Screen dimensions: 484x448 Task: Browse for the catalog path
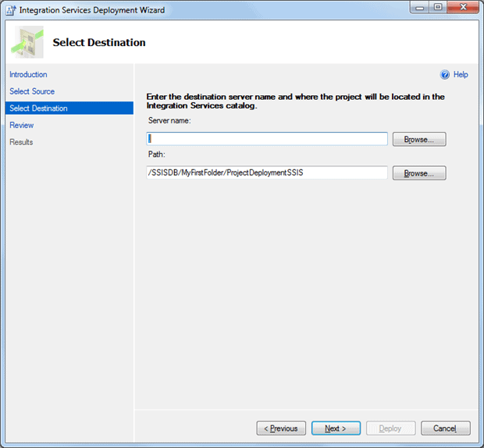pos(419,173)
